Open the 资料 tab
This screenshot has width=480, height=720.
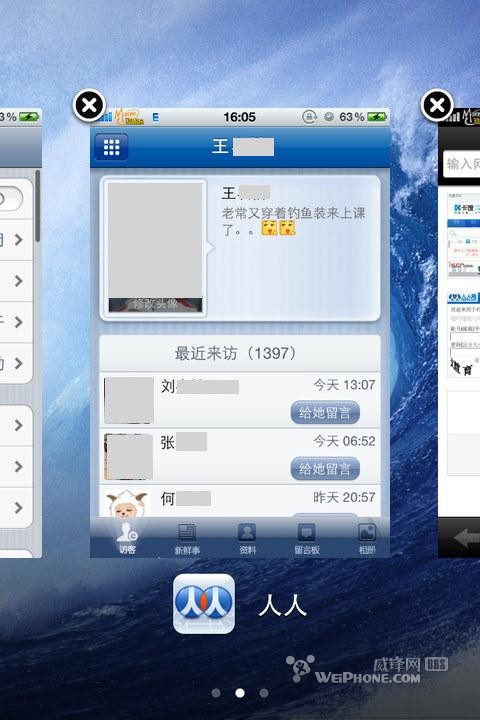(247, 539)
